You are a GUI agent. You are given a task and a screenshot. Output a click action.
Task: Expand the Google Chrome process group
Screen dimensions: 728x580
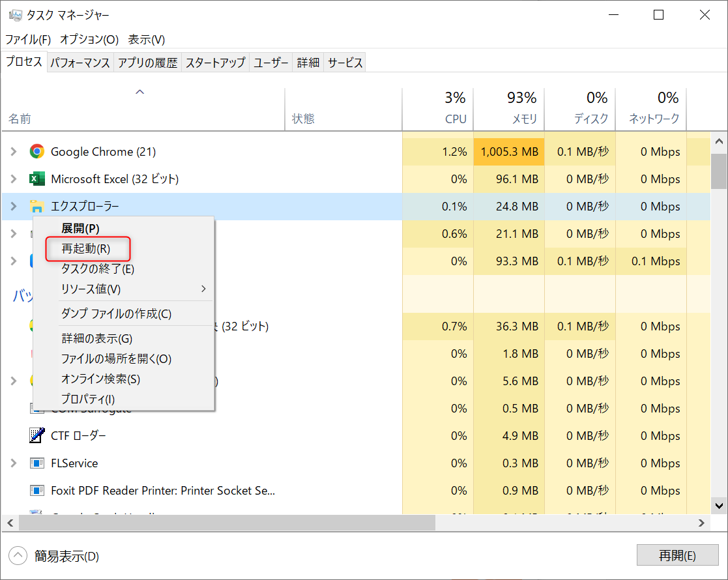(13, 152)
